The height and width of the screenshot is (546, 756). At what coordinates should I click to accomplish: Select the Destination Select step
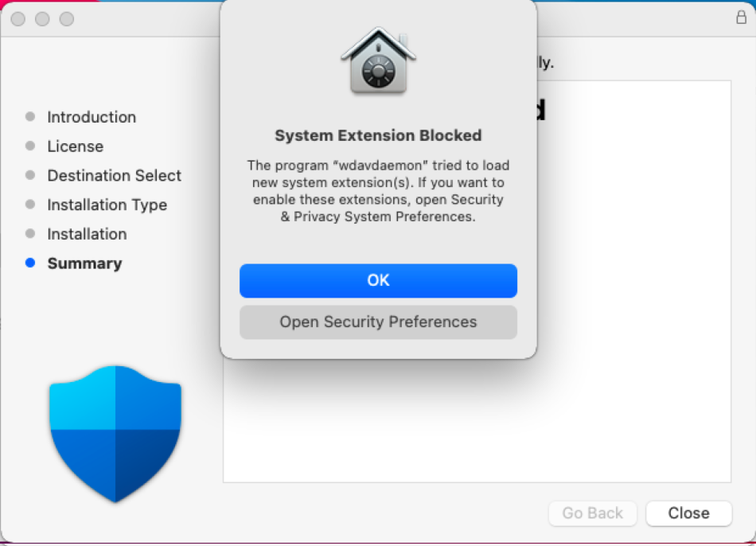115,176
